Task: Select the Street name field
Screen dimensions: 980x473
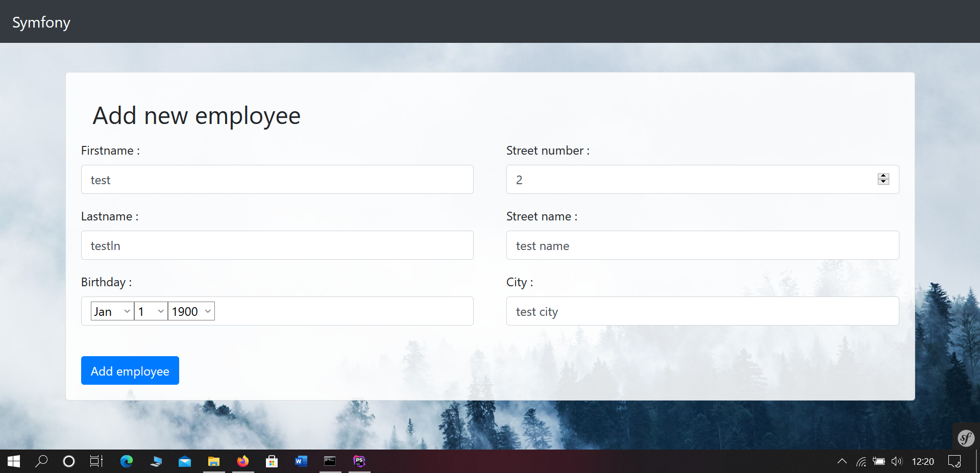Action: (x=702, y=245)
